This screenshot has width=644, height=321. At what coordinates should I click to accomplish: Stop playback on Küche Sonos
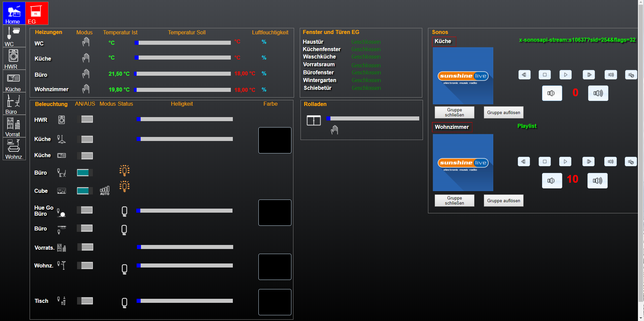click(545, 75)
